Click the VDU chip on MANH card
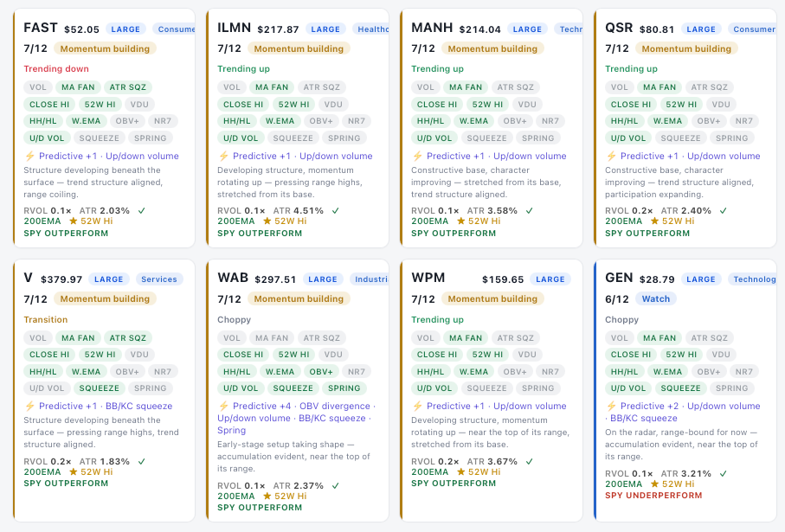Viewport: 785px width, 532px height. coord(527,105)
